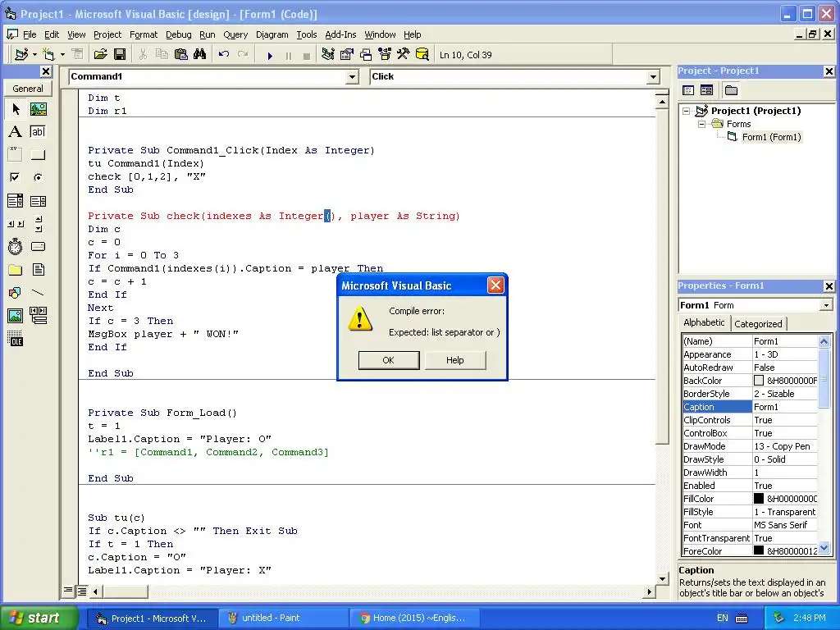Open the Command1 object dropdown
This screenshot has height=630, width=840.
tap(352, 77)
